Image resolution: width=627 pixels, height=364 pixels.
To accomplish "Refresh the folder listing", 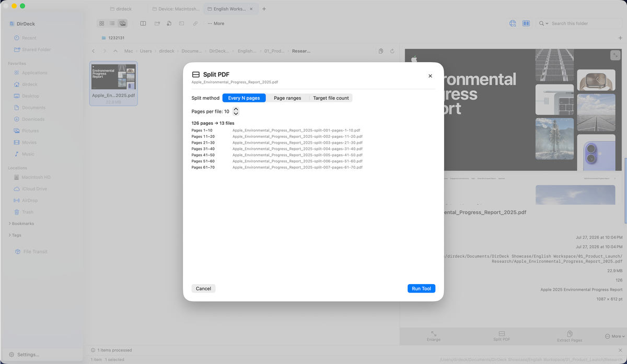I will [392, 51].
